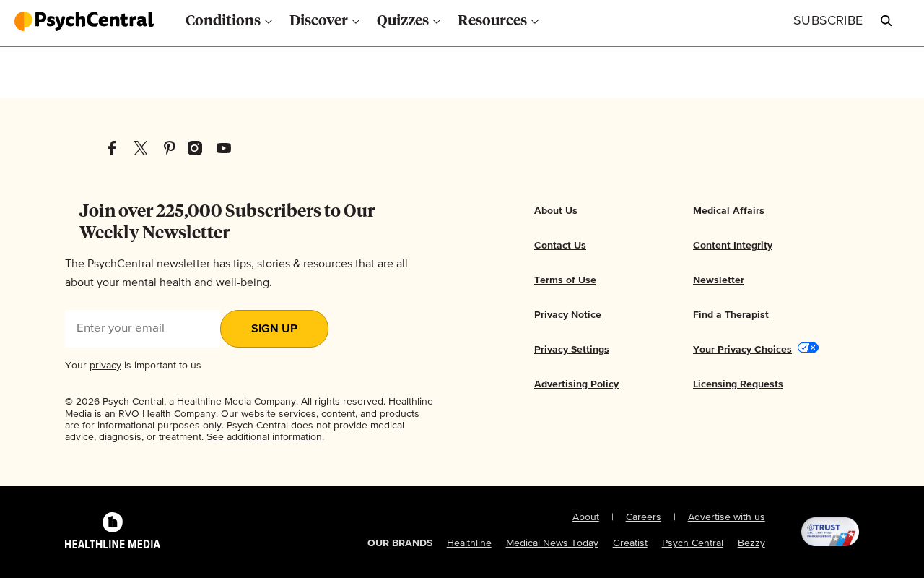Focus the Enter your email field
The image size is (924, 578).
142,329
